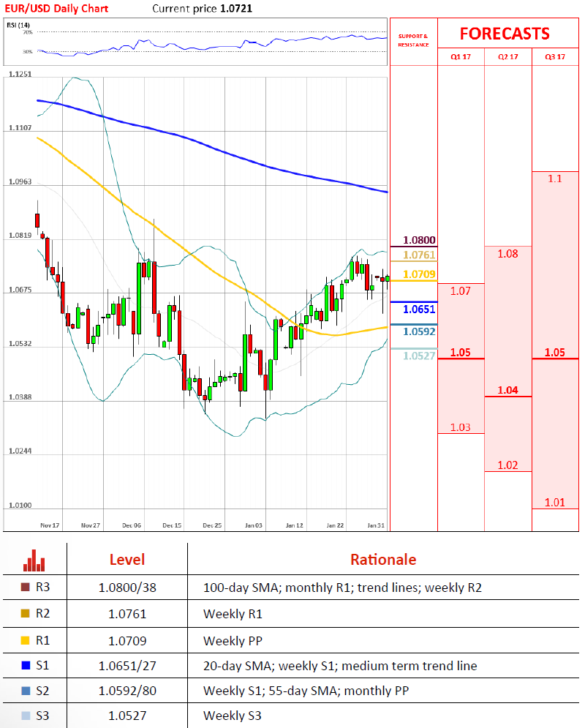Select the Jan 03 date on the axis
Screen dimensions: 585x728
(x=254, y=525)
